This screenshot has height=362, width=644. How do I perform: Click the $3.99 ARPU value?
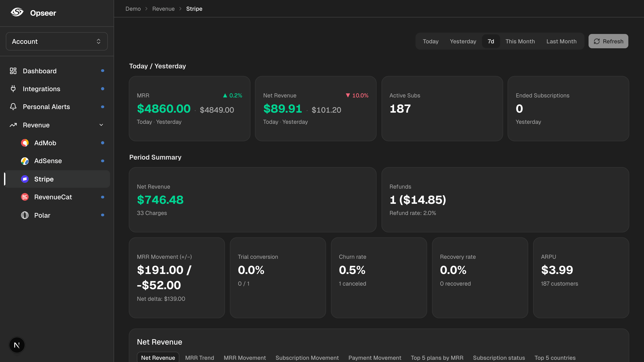pos(557,270)
